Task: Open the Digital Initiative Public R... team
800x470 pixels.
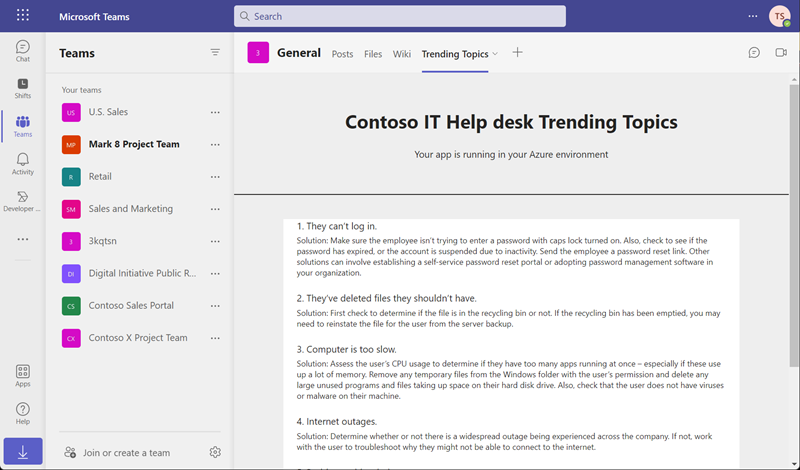Action: point(142,274)
